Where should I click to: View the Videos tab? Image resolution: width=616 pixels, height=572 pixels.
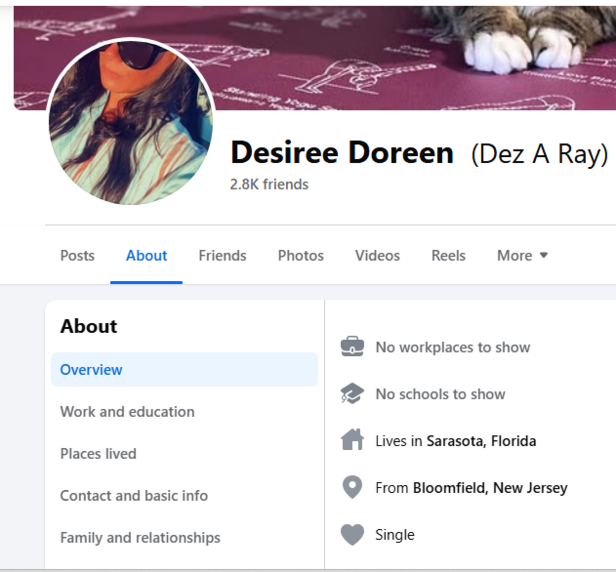(377, 255)
